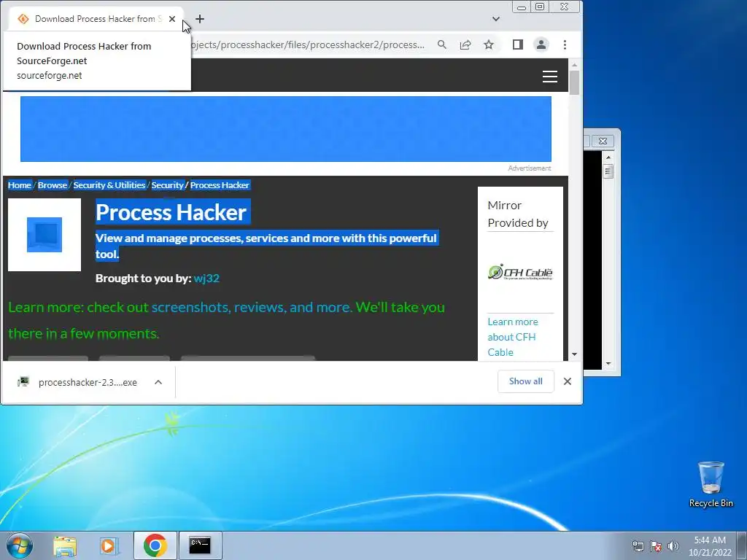Select the Recycle Bin desktop icon
Image resolution: width=747 pixels, height=560 pixels.
tap(711, 485)
